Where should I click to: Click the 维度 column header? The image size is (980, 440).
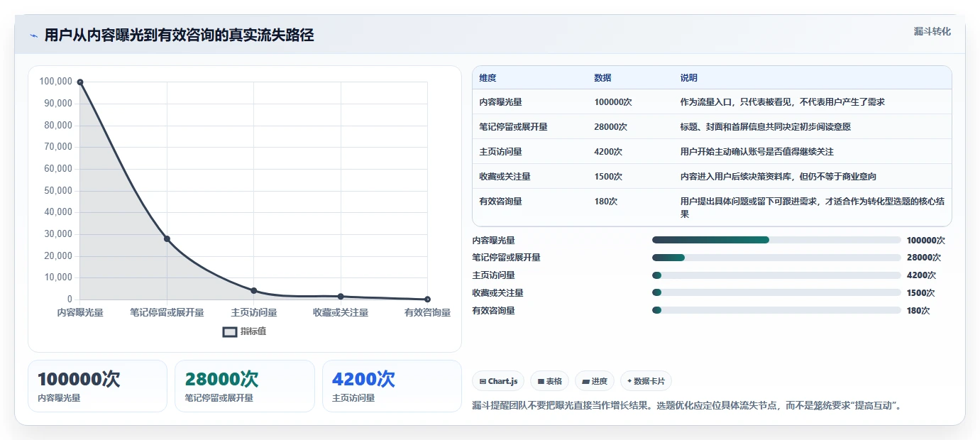[x=488, y=78]
